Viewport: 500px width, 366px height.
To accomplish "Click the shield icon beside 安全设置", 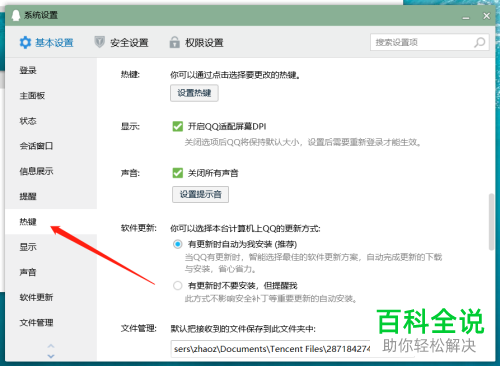I will tap(99, 42).
